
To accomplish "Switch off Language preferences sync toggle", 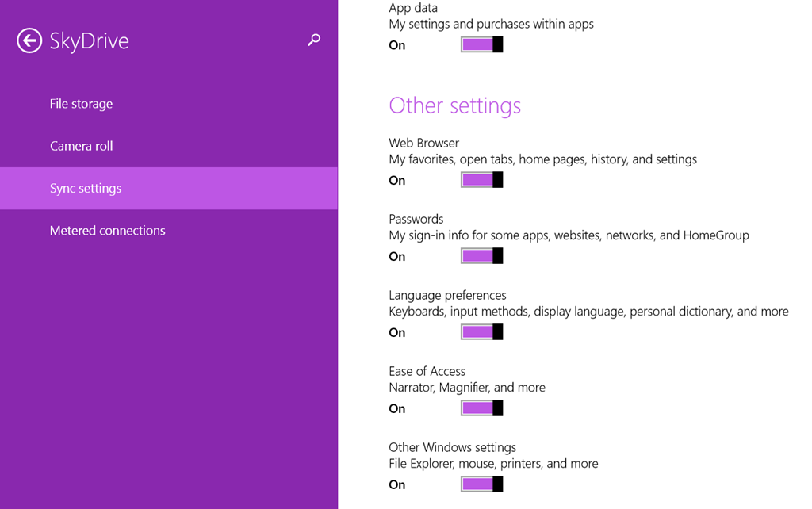I will [x=481, y=332].
